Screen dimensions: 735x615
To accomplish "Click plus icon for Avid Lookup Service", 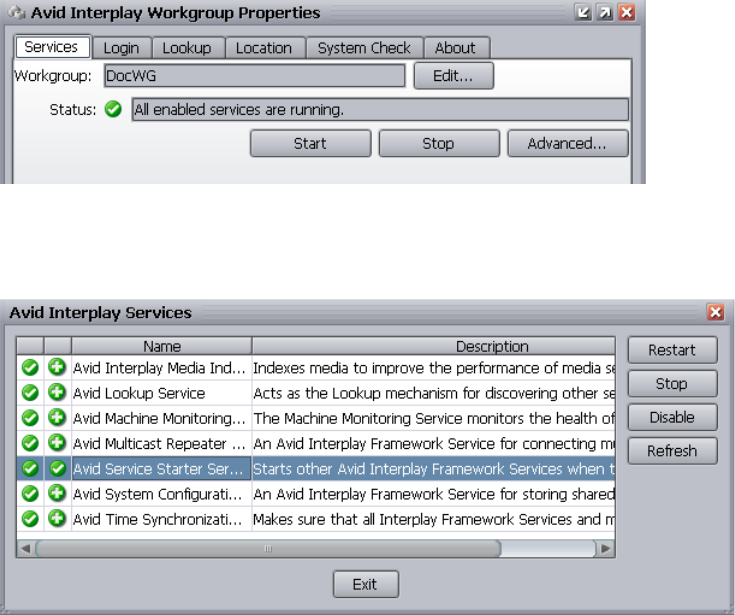I will [x=57, y=392].
